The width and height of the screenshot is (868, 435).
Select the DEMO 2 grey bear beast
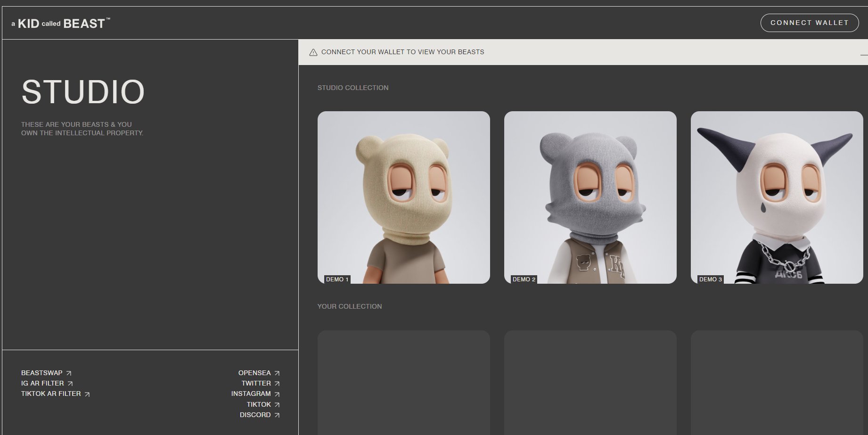pyautogui.click(x=590, y=197)
